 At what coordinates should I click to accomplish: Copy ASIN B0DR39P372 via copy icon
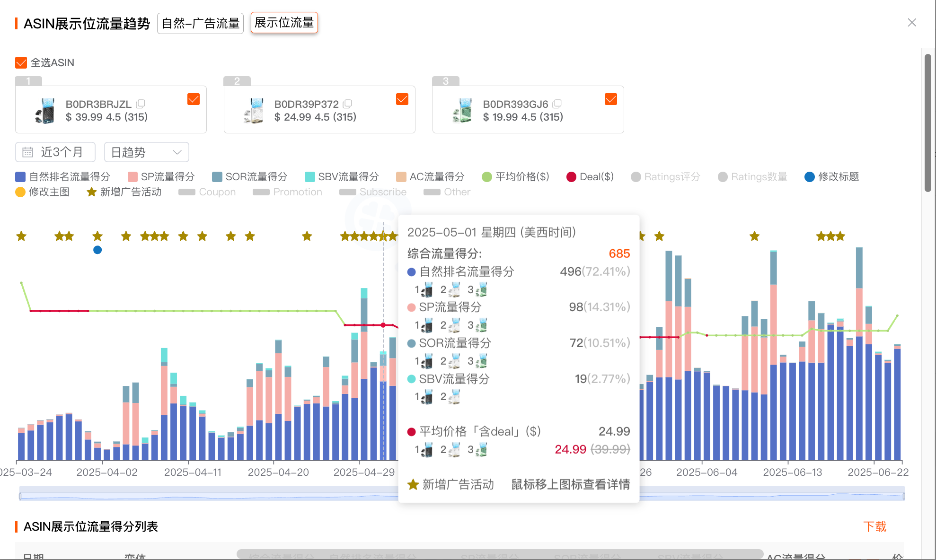tap(348, 104)
